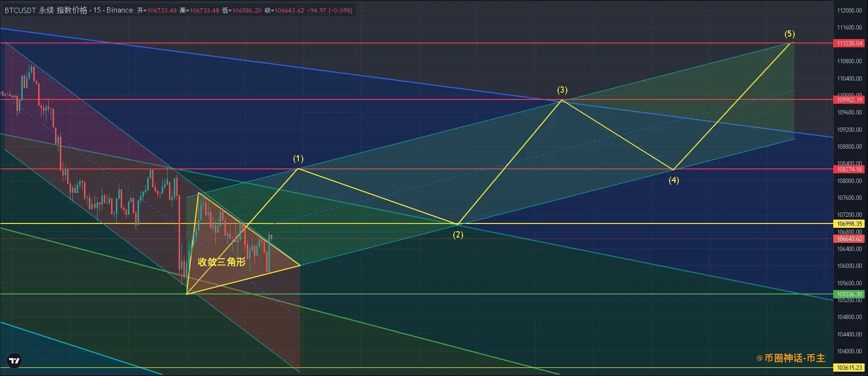This screenshot has width=868, height=376.
Task: Select the red 111230.04 price tag
Action: 850,43
